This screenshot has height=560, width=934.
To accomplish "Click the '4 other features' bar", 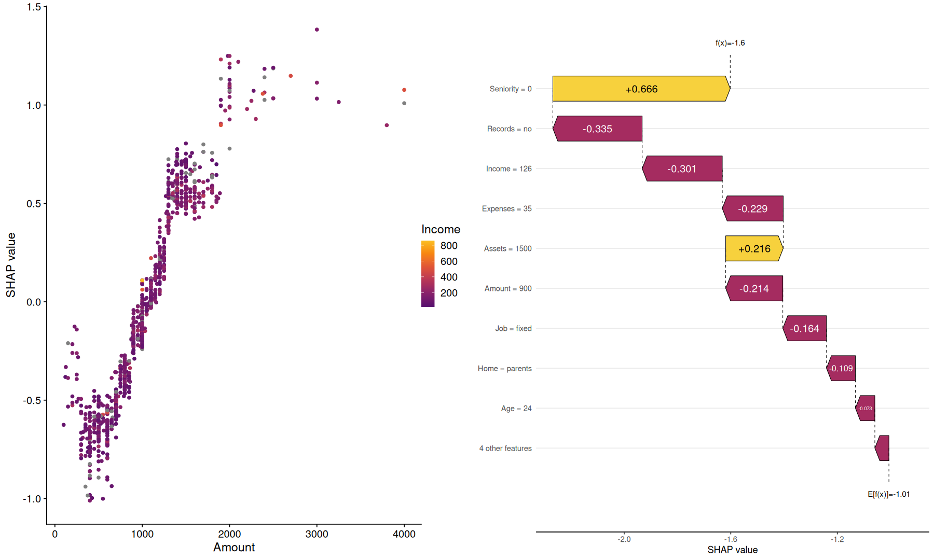I will (x=883, y=448).
